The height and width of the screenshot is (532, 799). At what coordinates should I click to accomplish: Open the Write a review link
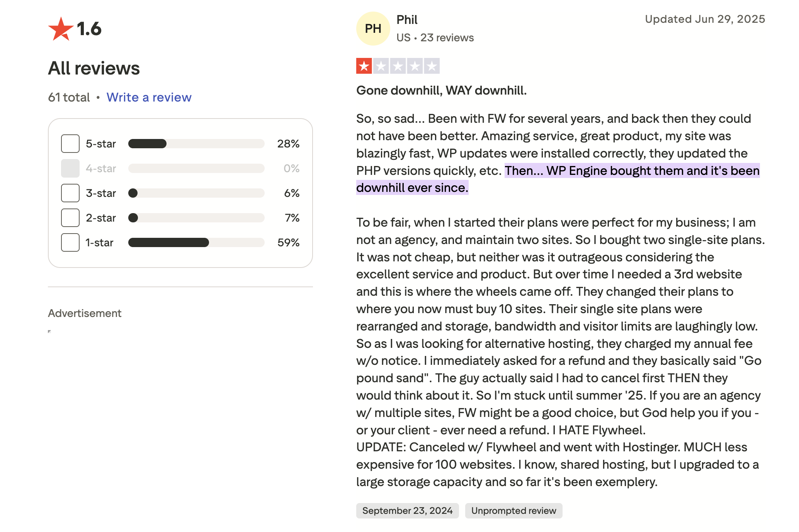[x=149, y=97]
